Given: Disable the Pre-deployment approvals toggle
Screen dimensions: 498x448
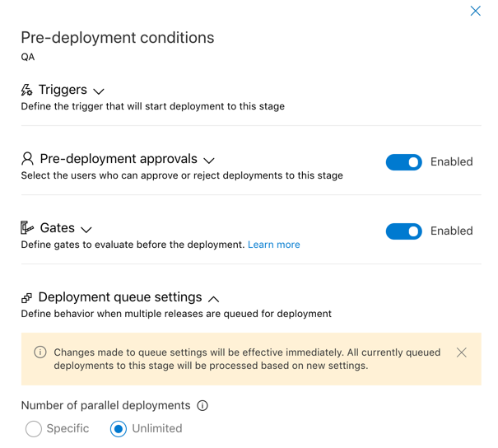Looking at the screenshot, I should coord(403,162).
